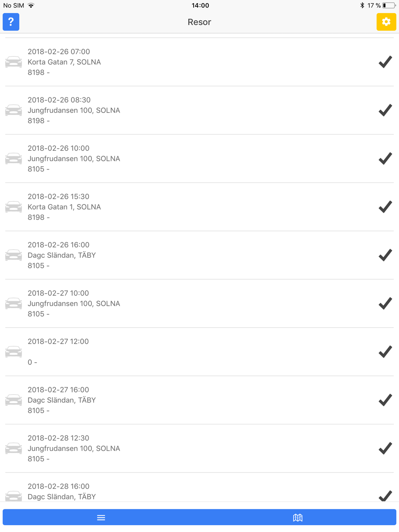This screenshot has width=399, height=532.
Task: Click car icon for 2018-02-28 12:30 trip
Action: click(14, 448)
